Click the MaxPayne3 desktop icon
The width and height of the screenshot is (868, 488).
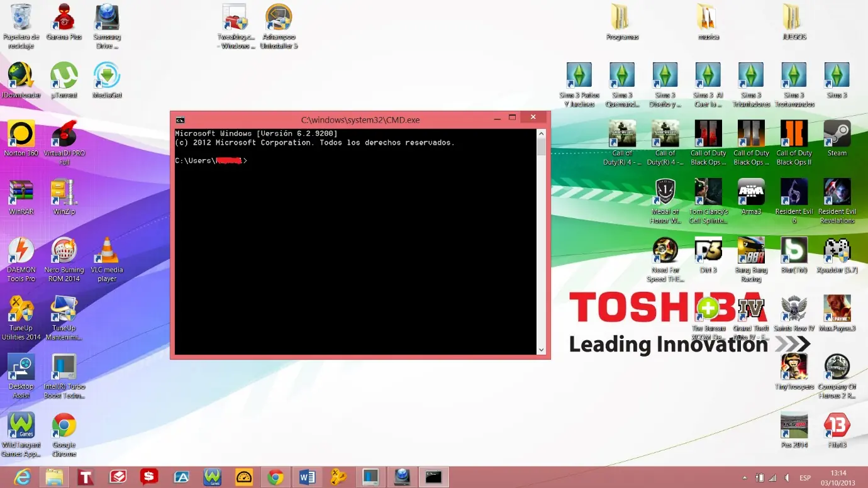(x=837, y=314)
